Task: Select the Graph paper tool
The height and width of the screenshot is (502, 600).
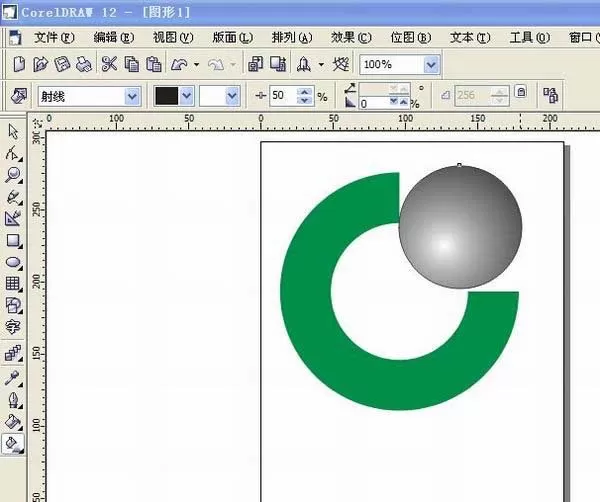Action: [13, 284]
